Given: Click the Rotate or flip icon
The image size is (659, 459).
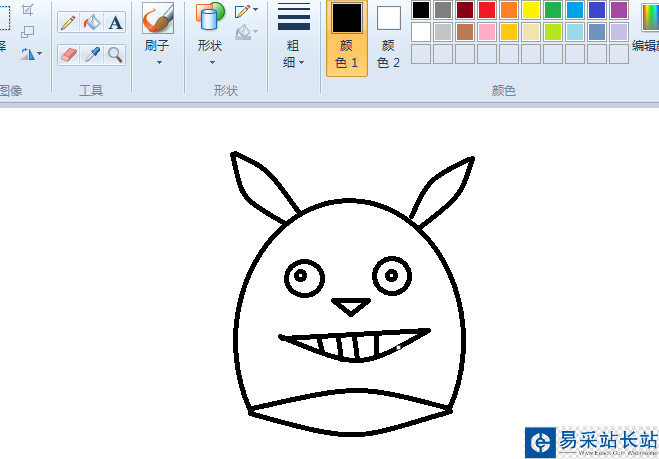Looking at the screenshot, I should 27,54.
